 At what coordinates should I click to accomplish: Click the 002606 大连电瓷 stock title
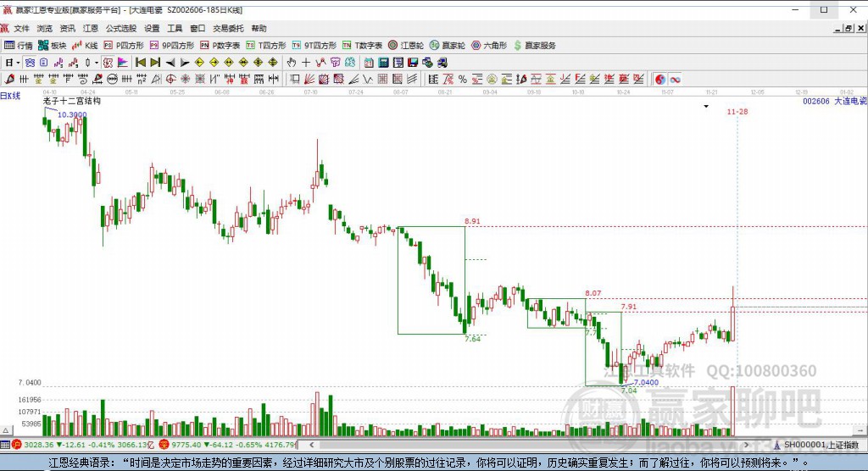click(835, 102)
